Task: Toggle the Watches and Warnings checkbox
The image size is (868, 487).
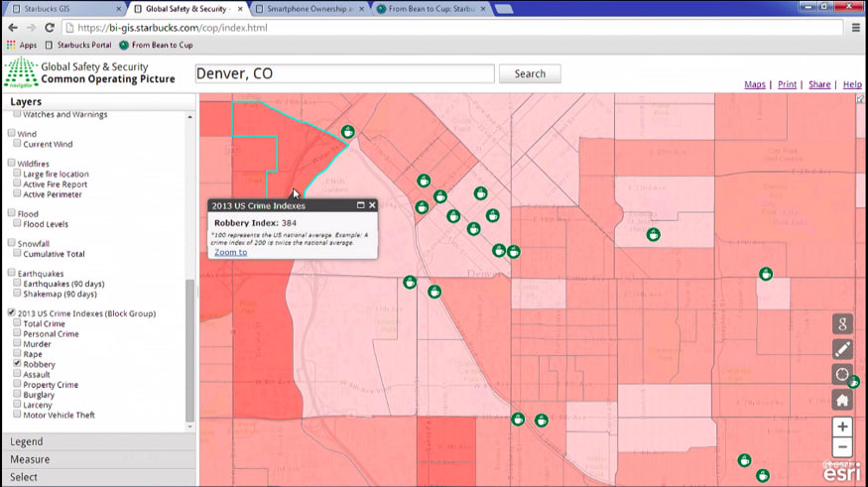Action: (17, 113)
